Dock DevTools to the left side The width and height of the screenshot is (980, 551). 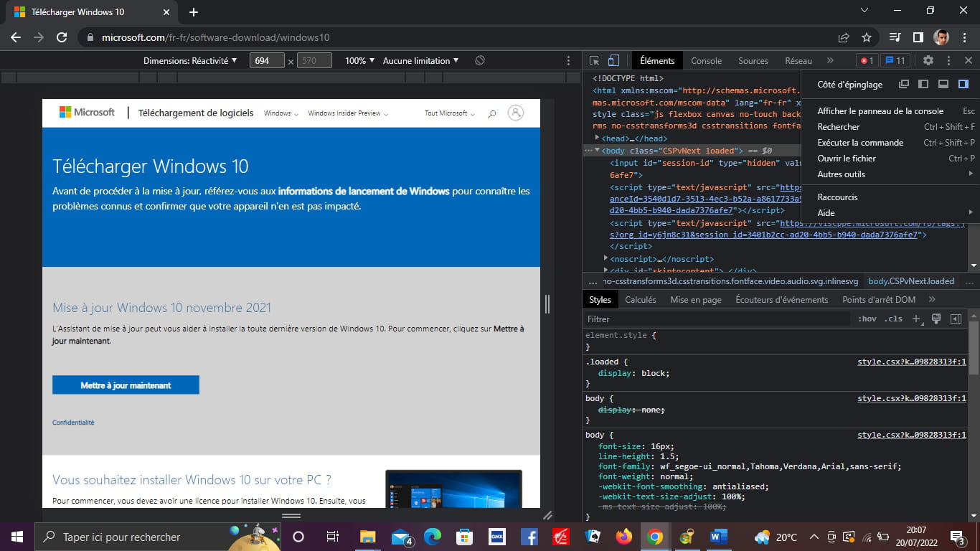tap(923, 84)
